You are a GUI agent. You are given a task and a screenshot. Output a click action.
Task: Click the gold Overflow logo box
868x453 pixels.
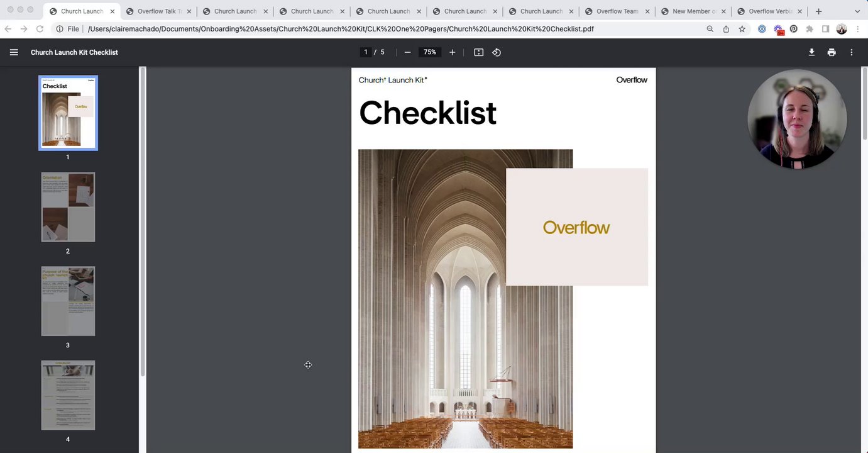point(577,227)
